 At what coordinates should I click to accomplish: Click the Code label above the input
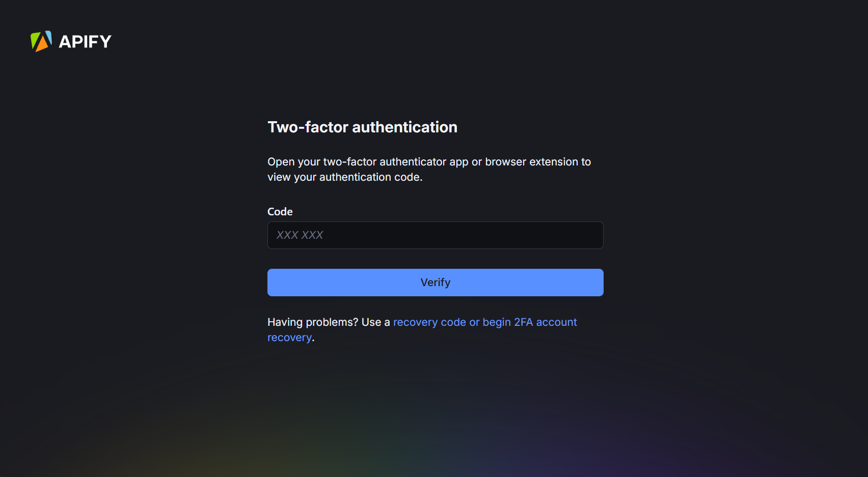coord(280,211)
